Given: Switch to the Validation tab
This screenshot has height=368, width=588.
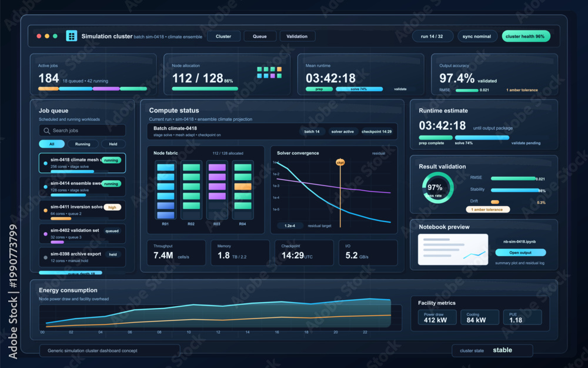Looking at the screenshot, I should [x=297, y=37].
